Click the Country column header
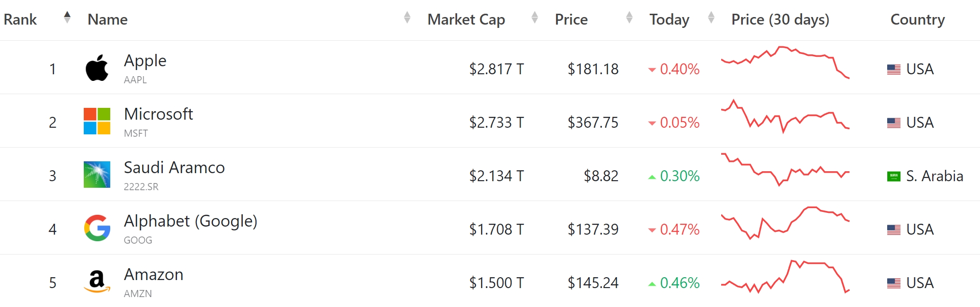 (x=917, y=19)
